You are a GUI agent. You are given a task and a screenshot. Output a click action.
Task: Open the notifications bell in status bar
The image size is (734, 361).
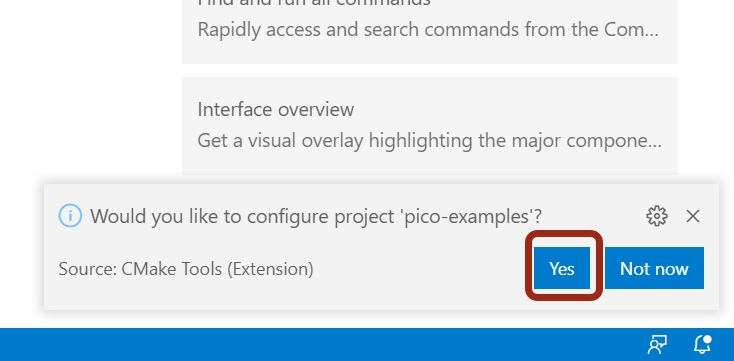[x=702, y=345]
